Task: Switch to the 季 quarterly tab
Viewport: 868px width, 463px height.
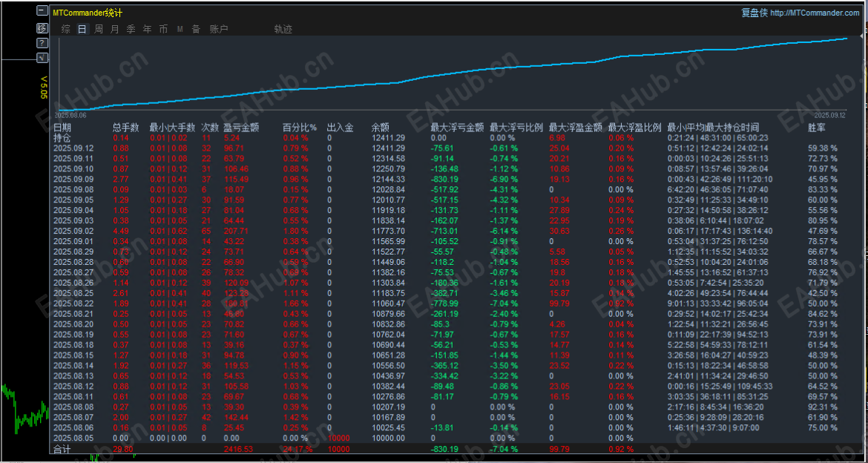Action: 131,30
